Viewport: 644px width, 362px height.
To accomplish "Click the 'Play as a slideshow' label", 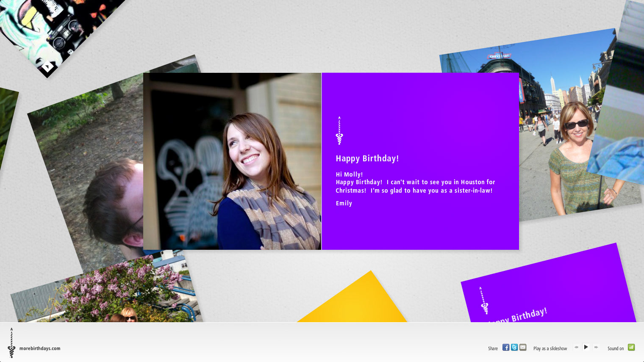I will tap(550, 348).
